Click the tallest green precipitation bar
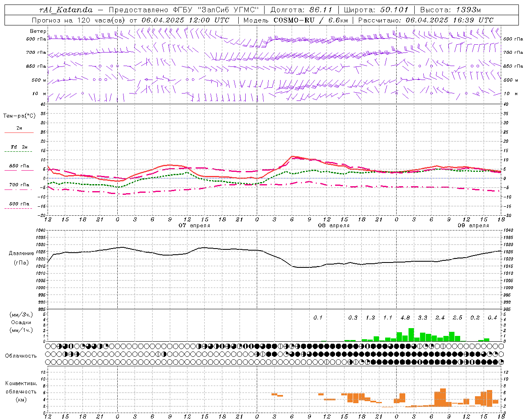 [x=411, y=335]
